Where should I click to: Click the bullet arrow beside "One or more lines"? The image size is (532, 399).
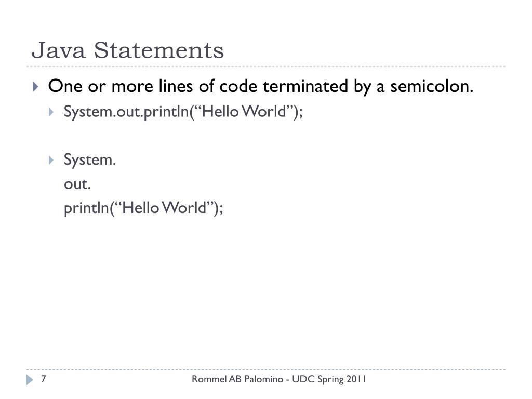pyautogui.click(x=35, y=87)
